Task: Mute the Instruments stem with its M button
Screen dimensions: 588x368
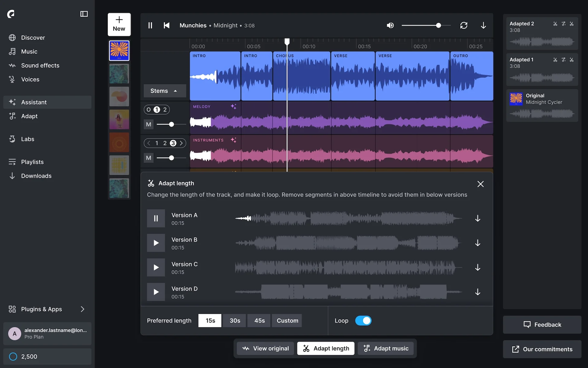Action: click(x=149, y=158)
